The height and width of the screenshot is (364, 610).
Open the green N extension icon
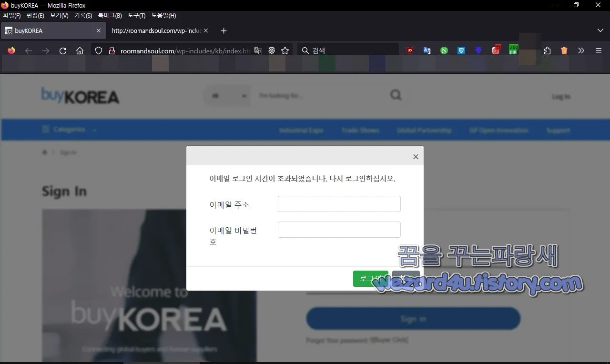tap(444, 51)
